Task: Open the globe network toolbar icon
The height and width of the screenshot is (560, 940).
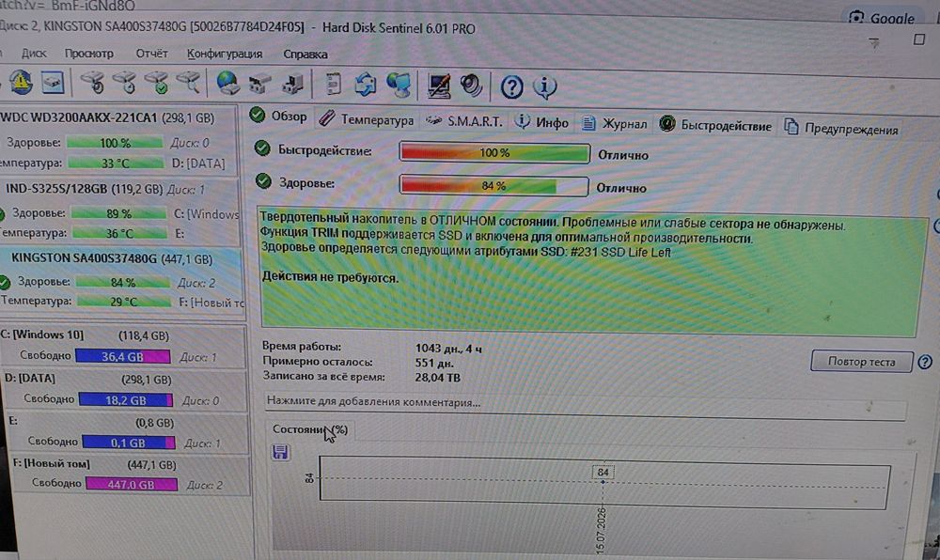Action: click(227, 84)
